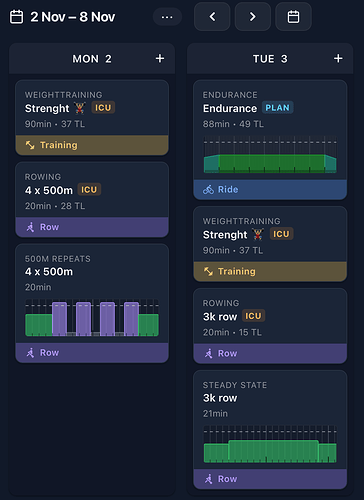Select the MON 2 day header

[x=92, y=59]
